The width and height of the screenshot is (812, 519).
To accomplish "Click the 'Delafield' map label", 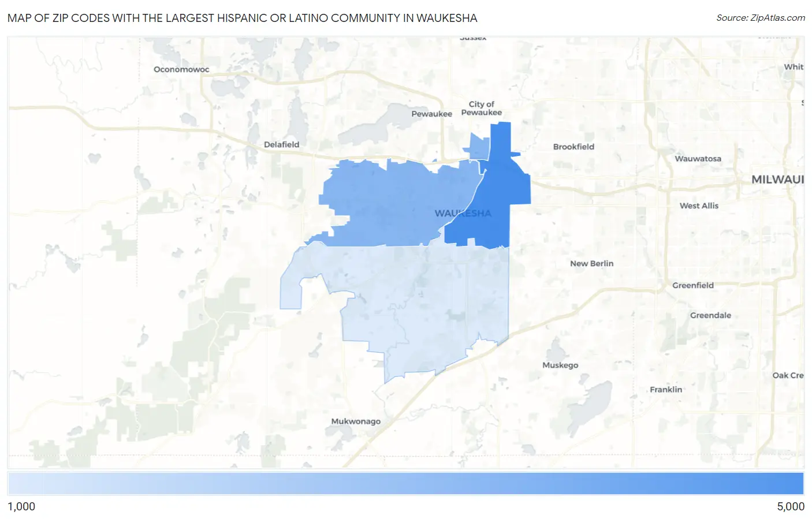I will [281, 144].
